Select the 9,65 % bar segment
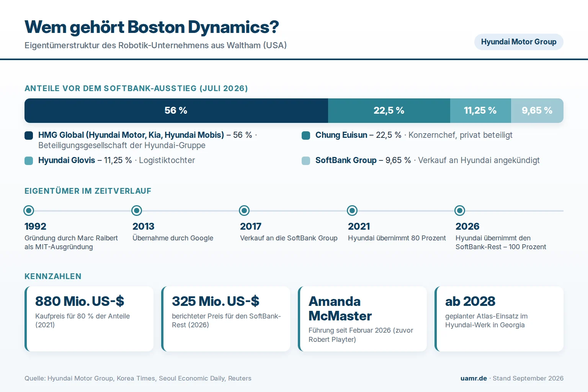 click(537, 111)
